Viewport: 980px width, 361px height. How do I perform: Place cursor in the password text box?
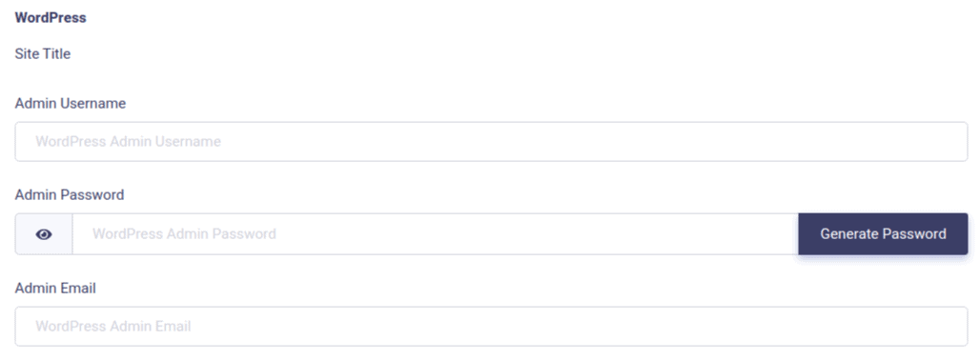(x=435, y=234)
